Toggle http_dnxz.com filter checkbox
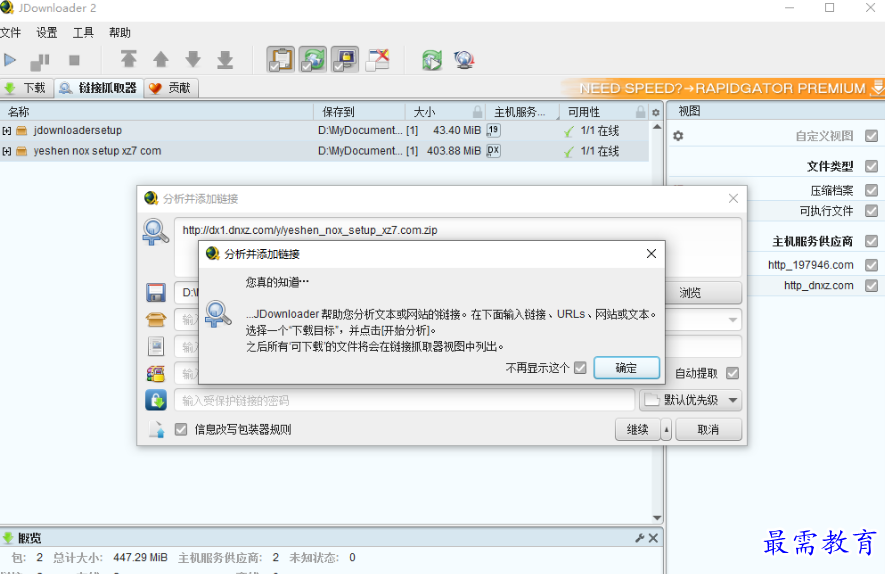885x574 pixels. pyautogui.click(x=871, y=286)
